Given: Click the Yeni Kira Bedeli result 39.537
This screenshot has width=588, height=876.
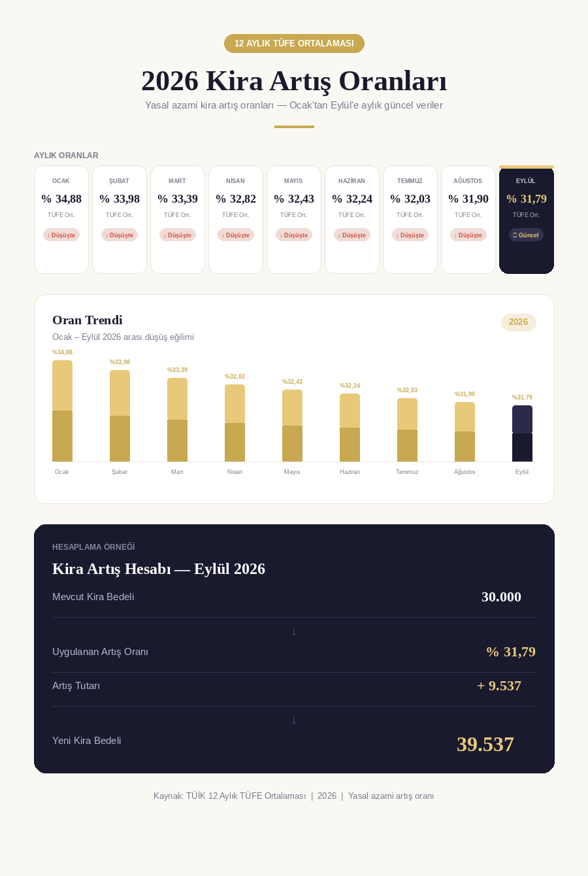Looking at the screenshot, I should (x=485, y=744).
